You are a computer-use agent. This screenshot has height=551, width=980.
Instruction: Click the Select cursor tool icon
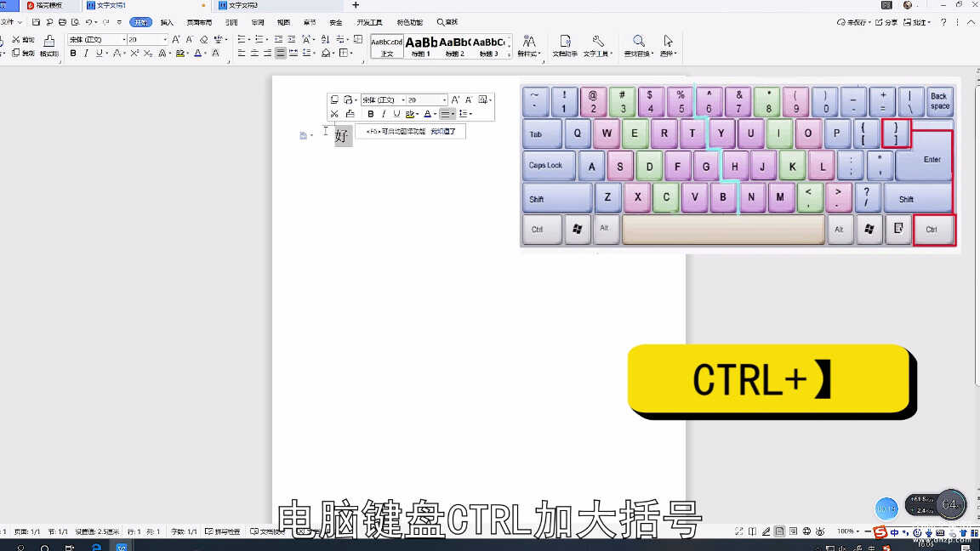[668, 42]
